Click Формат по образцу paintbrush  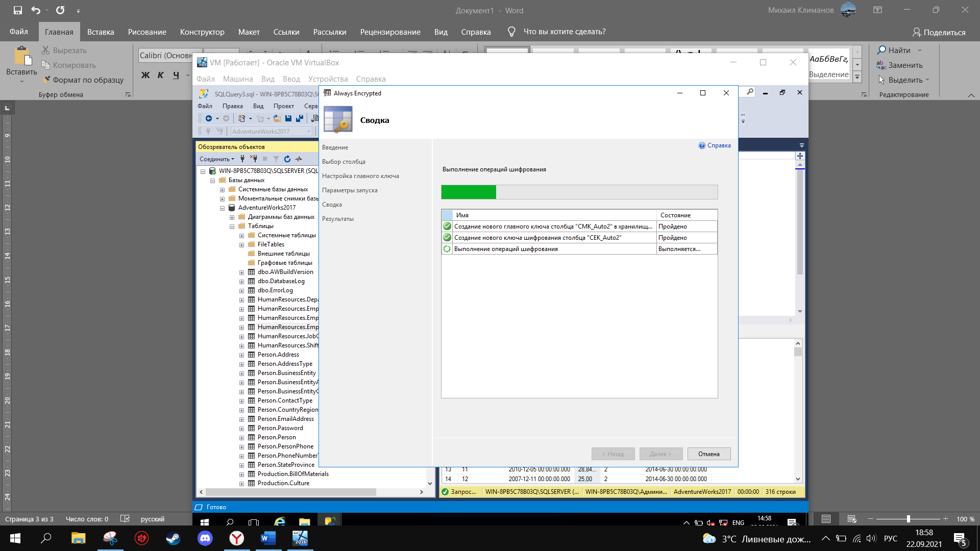coord(83,80)
